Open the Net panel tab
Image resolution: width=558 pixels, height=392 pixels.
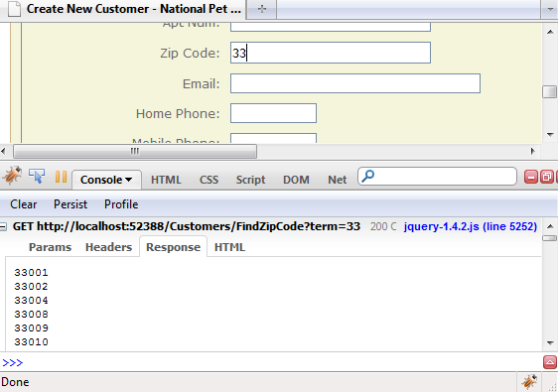point(337,180)
